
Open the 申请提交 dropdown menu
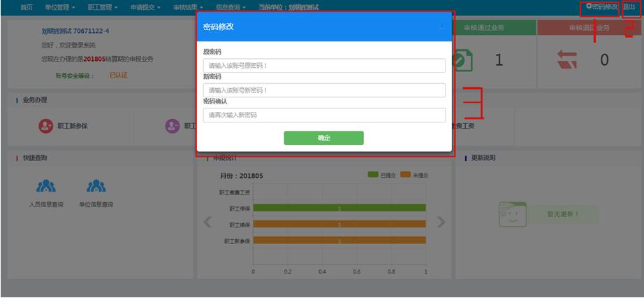coord(145,7)
